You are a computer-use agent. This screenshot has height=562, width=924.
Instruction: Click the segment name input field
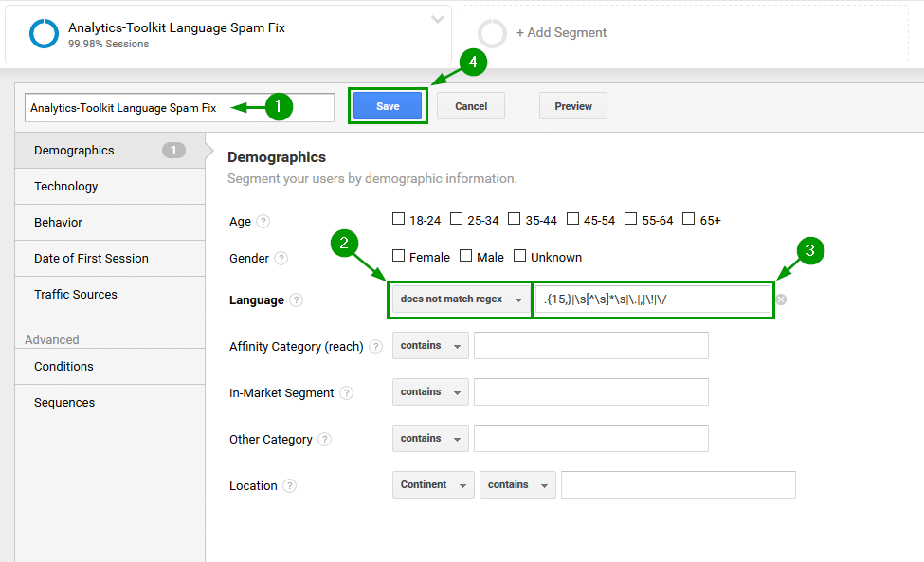point(178,108)
